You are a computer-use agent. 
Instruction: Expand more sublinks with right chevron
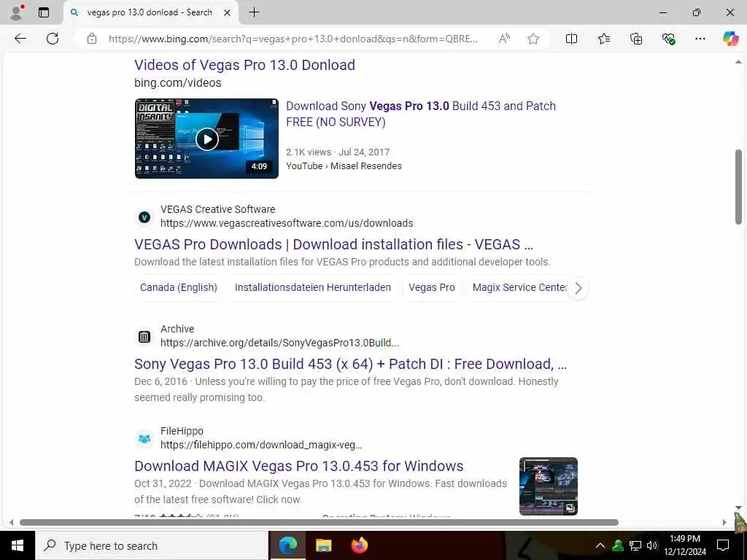point(578,288)
